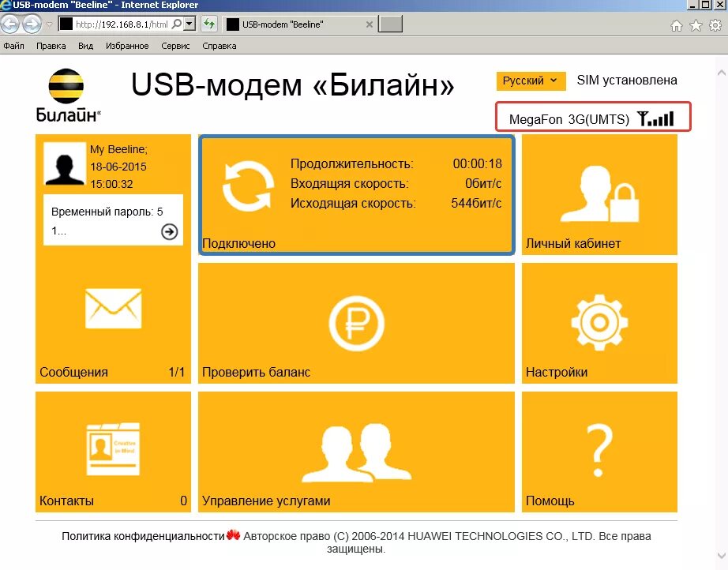The width and height of the screenshot is (728, 570).
Task: Expand recent pages arrow beside Forward
Action: [49, 24]
